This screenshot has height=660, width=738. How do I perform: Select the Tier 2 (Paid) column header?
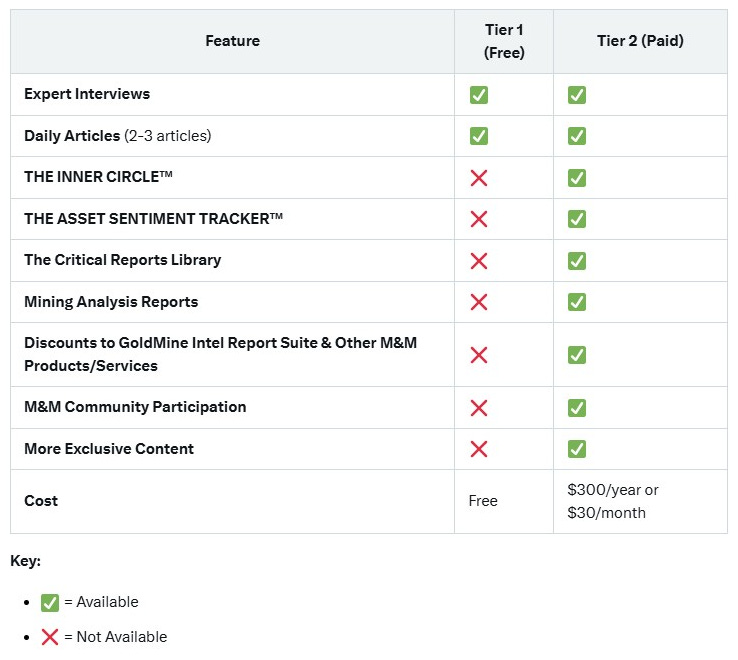640,41
